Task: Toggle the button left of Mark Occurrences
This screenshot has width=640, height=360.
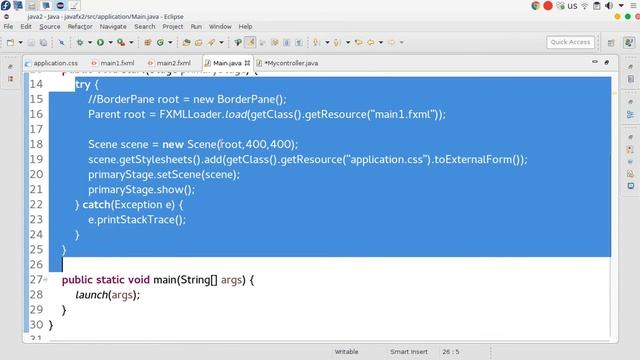Action: pyautogui.click(x=238, y=42)
